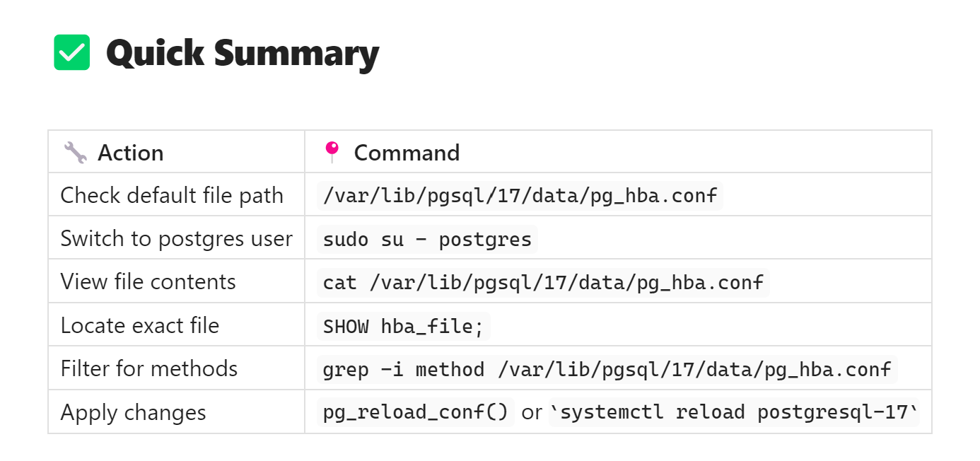Image resolution: width=980 pixels, height=461 pixels.
Task: Click the "Switch to postgres user" cell
Action: 176,239
